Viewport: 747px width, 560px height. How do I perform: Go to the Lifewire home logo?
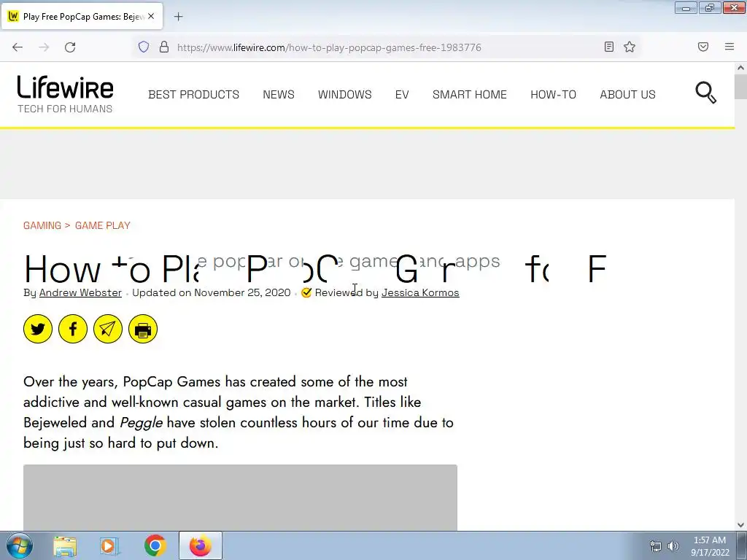click(65, 94)
